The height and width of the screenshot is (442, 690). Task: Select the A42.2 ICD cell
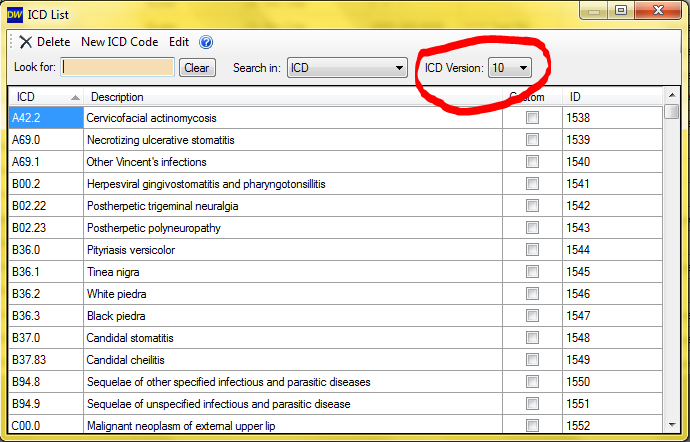coord(46,118)
